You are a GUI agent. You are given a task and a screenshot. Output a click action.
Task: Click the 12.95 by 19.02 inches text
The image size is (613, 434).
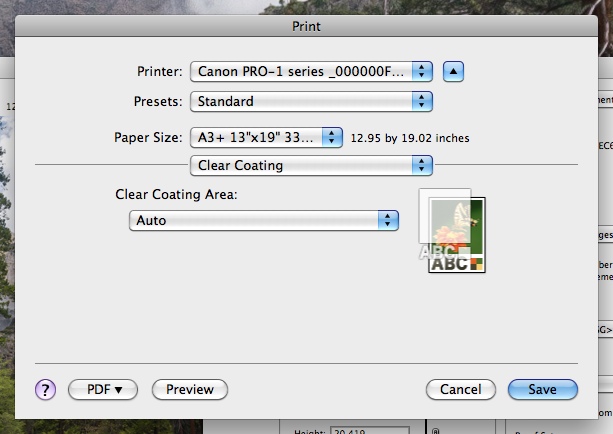click(410, 138)
